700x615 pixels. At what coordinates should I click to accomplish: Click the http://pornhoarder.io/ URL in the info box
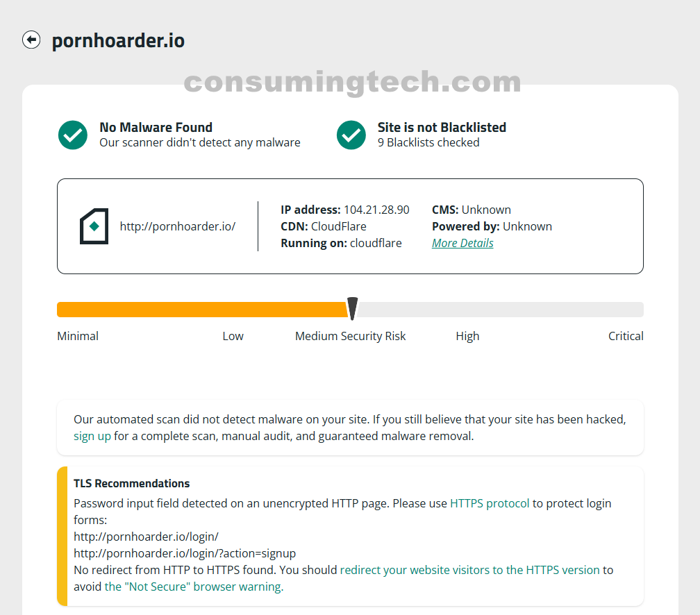pyautogui.click(x=178, y=226)
